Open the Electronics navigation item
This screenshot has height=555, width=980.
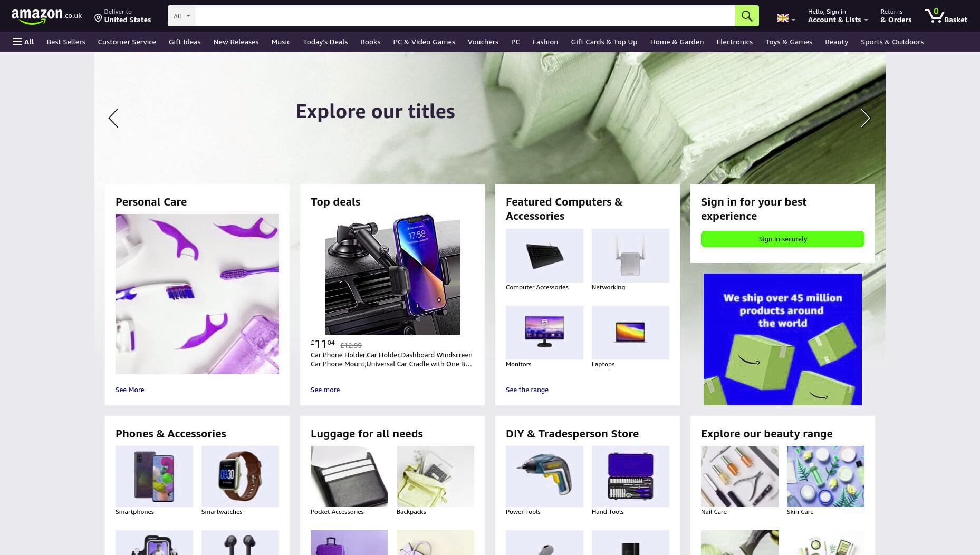coord(734,42)
